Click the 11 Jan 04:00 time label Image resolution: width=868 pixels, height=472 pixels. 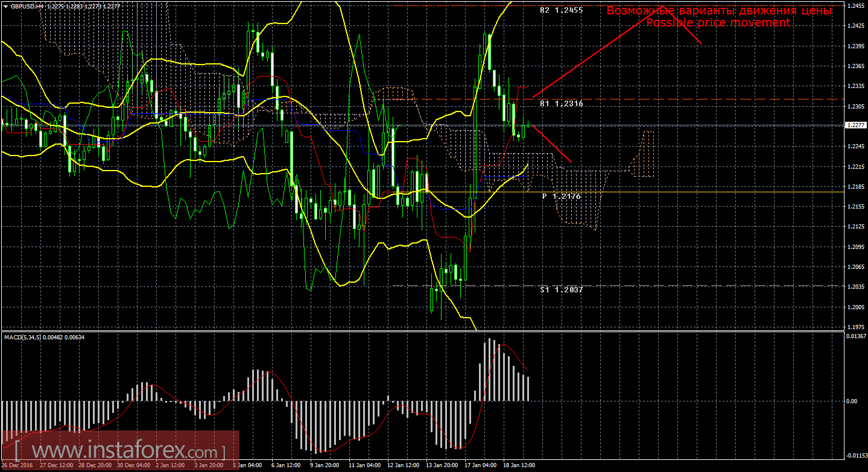click(365, 466)
